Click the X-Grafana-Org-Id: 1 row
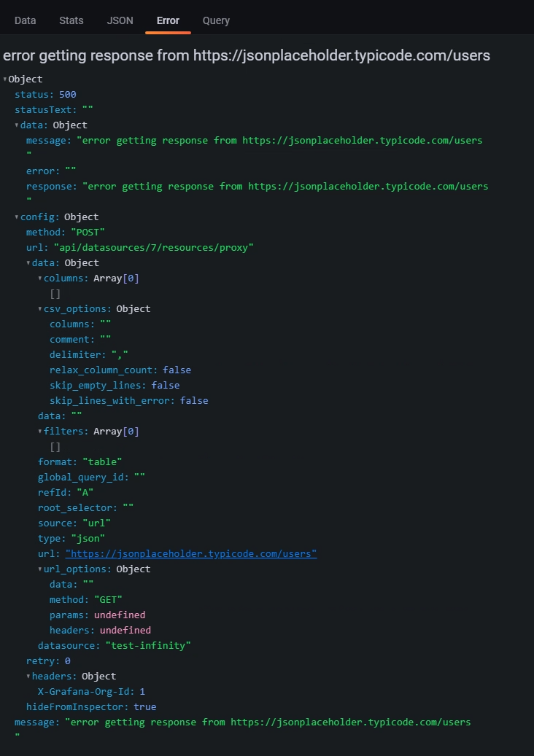534x756 pixels. click(92, 692)
